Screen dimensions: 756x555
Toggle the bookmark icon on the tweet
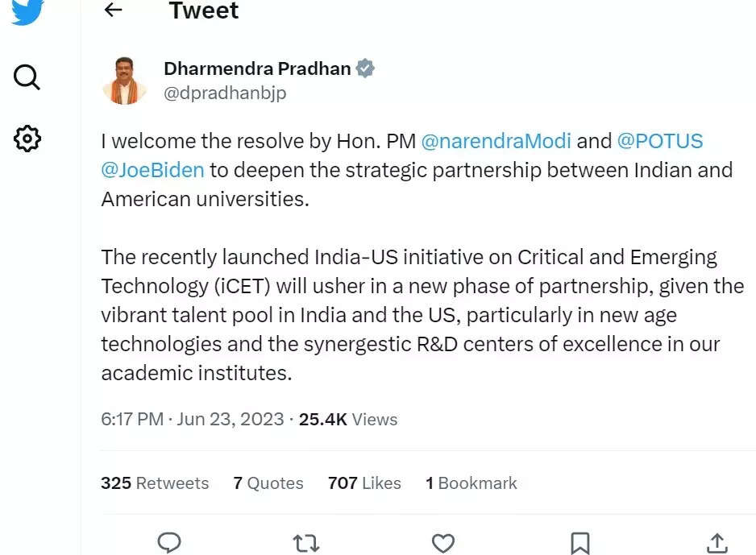[x=578, y=543]
